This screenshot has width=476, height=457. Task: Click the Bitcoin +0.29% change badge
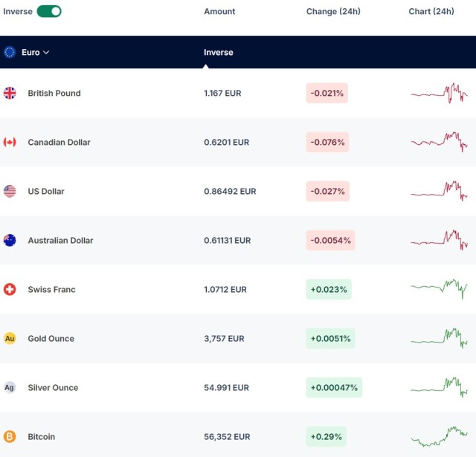(326, 437)
